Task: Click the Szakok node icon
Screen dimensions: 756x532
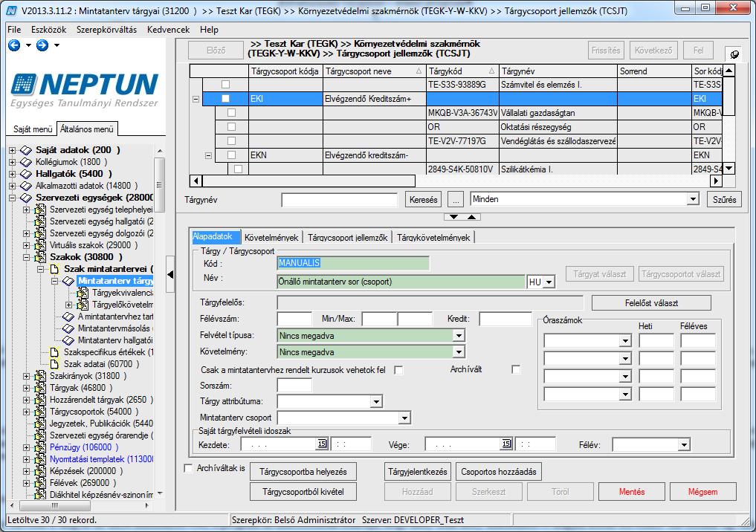Action: point(40,257)
